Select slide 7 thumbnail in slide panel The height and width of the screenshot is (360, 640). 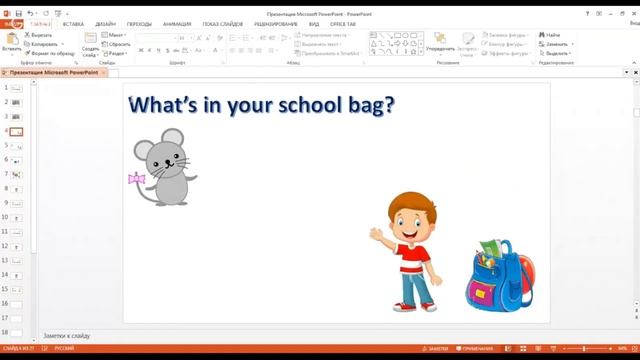(16, 175)
